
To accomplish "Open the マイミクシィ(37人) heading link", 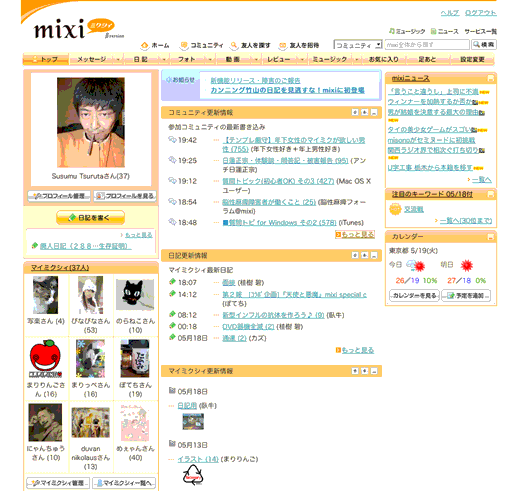I will 60,268.
